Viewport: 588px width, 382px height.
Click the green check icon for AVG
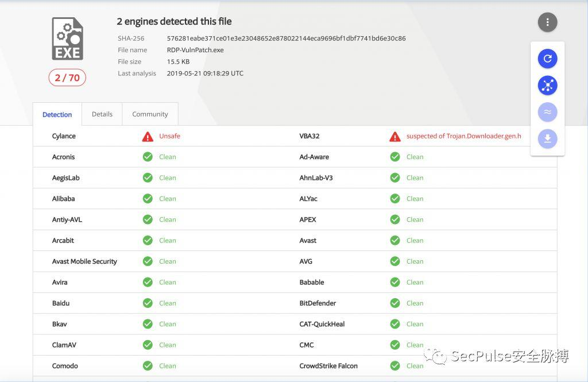(x=395, y=261)
